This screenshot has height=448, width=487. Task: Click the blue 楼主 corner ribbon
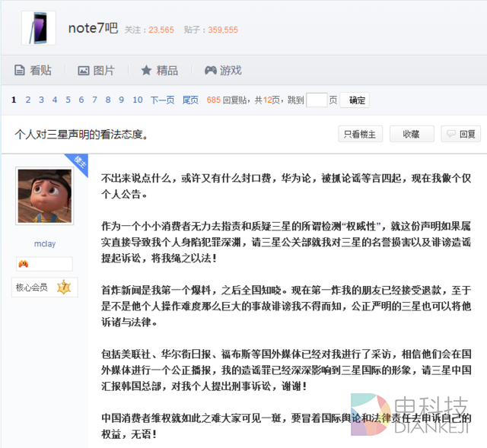(79, 162)
